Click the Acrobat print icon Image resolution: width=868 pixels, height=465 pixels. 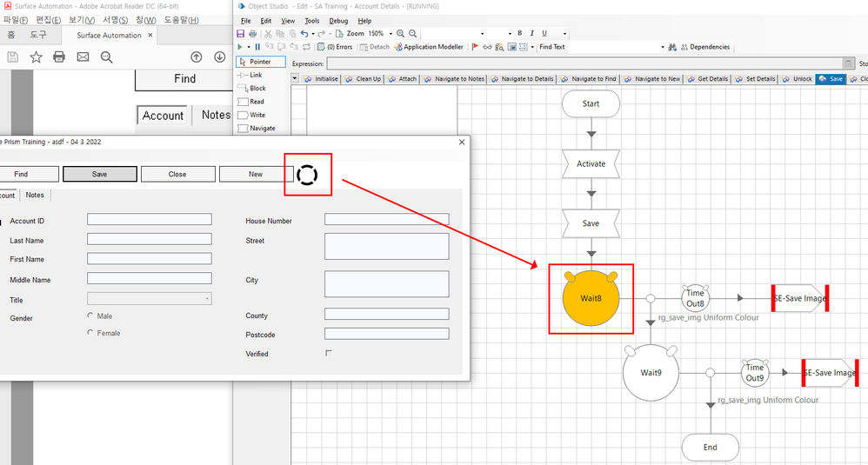pos(59,57)
